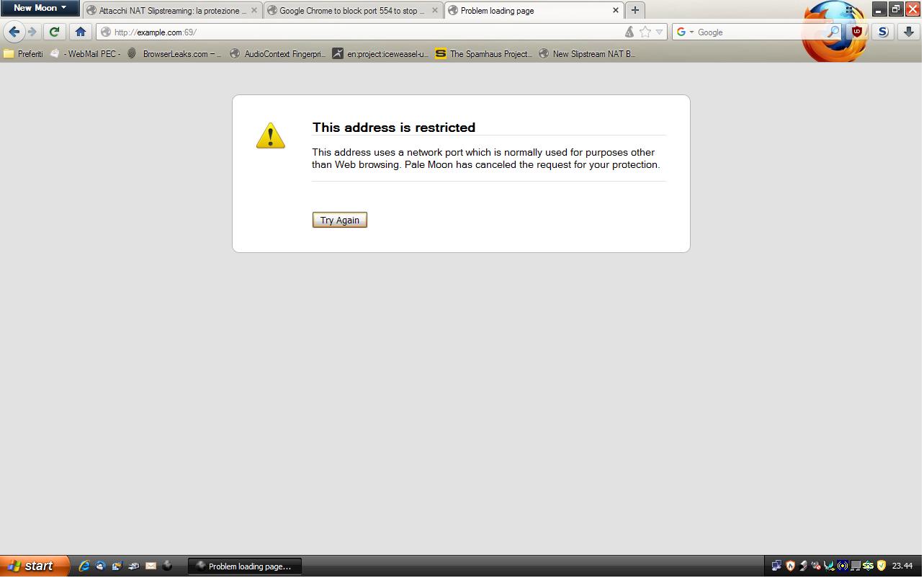Click the show desktop quick launch icon
This screenshot has width=924, height=578.
pyautogui.click(x=117, y=566)
